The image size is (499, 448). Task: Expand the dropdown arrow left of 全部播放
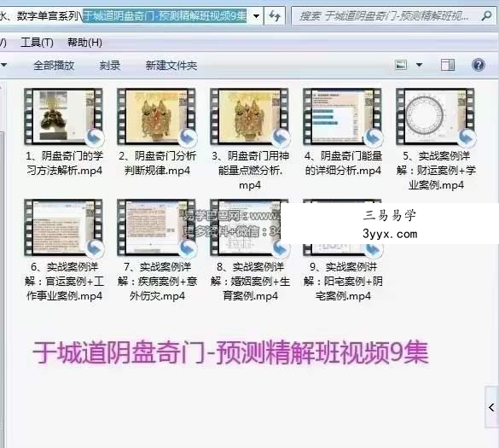click(3, 65)
